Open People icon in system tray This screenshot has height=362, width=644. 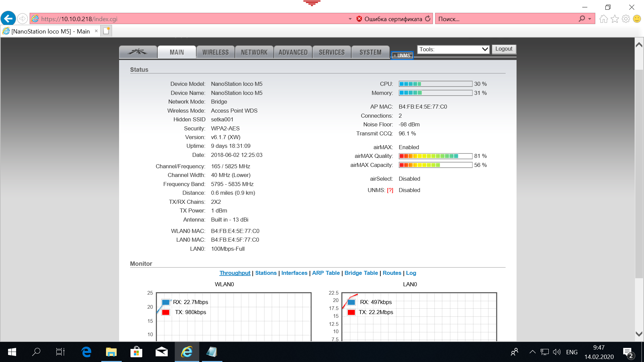pos(515,352)
